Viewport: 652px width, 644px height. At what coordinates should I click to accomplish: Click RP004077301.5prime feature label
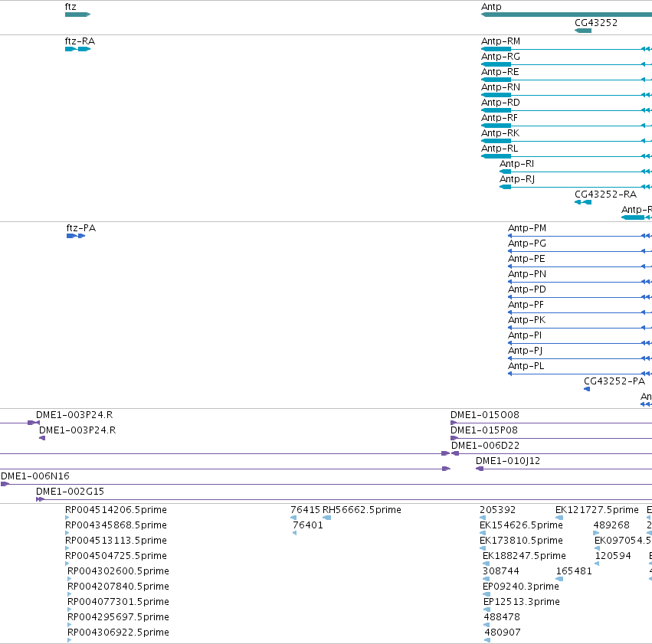(x=118, y=602)
